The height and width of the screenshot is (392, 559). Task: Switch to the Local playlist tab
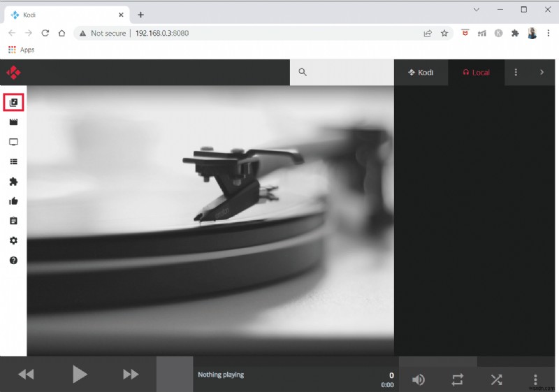tap(476, 73)
